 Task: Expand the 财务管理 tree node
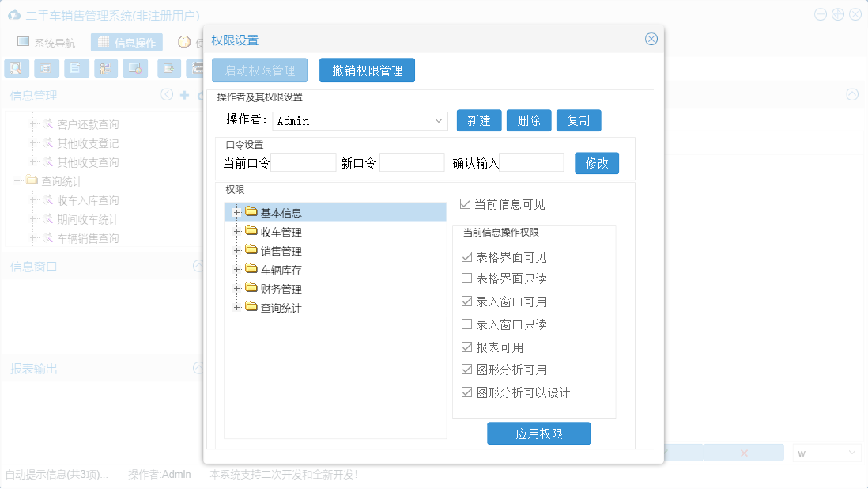tap(236, 288)
